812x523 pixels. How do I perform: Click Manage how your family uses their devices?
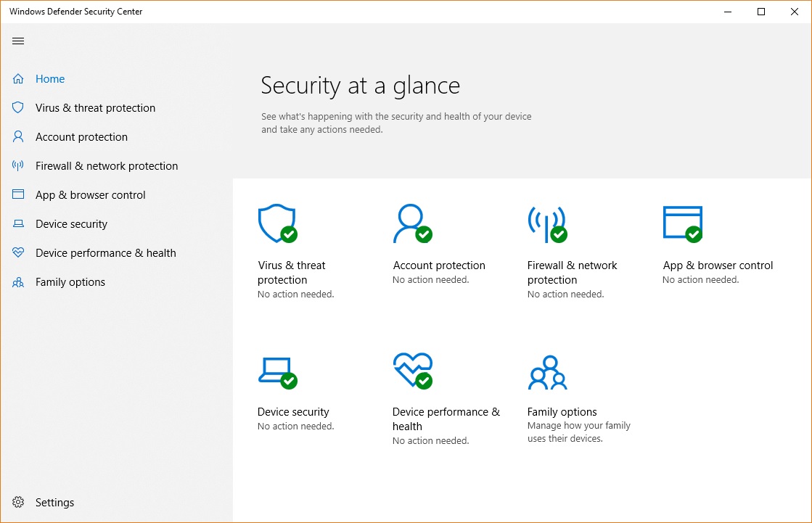[x=578, y=432]
